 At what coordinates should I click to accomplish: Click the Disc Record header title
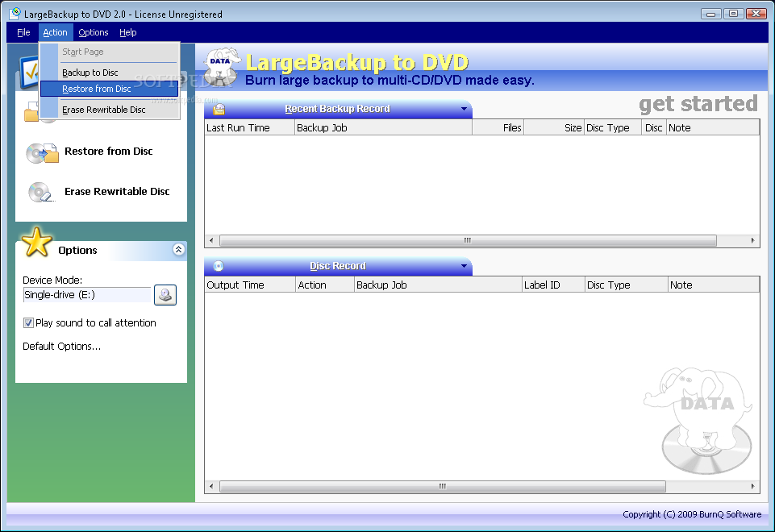(x=338, y=266)
